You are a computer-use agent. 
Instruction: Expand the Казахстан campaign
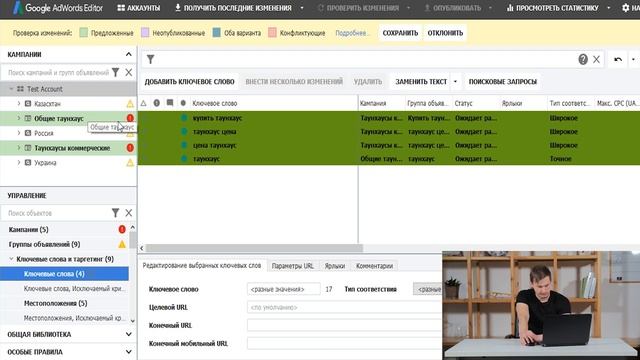(x=18, y=104)
